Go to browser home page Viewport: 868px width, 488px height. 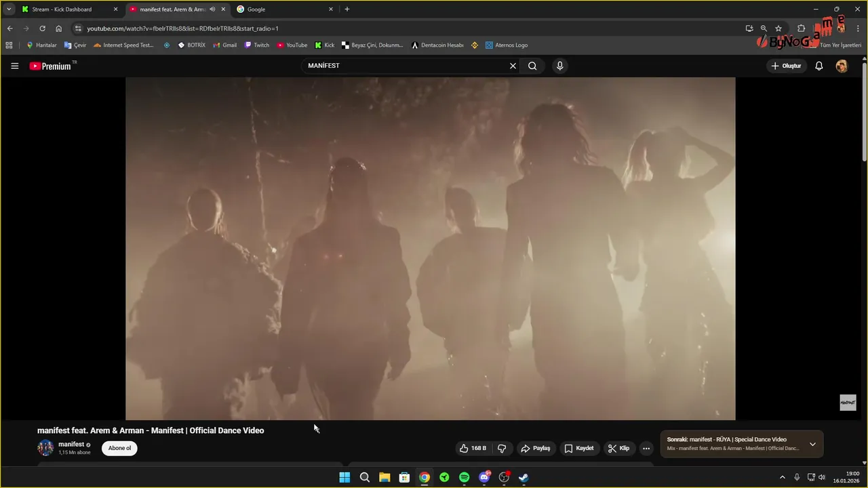58,28
